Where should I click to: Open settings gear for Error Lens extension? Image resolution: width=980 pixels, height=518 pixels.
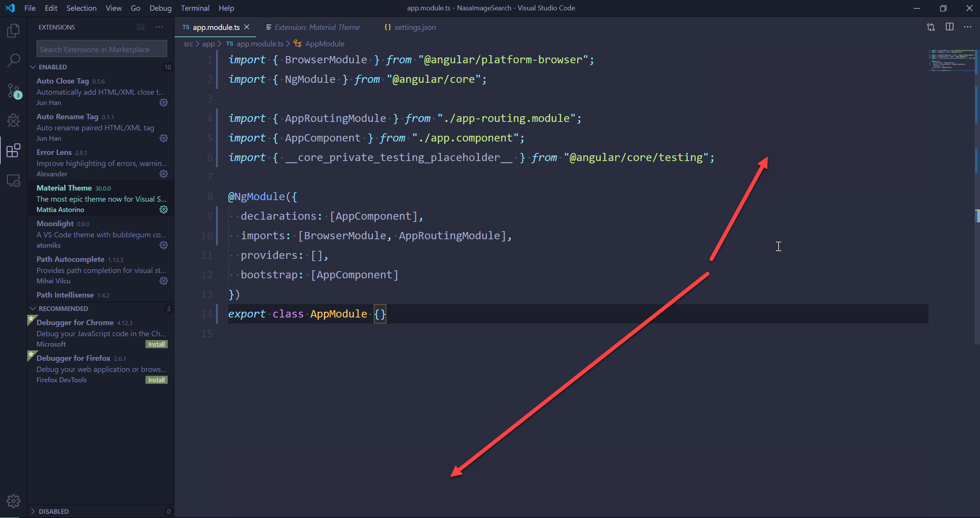[163, 174]
